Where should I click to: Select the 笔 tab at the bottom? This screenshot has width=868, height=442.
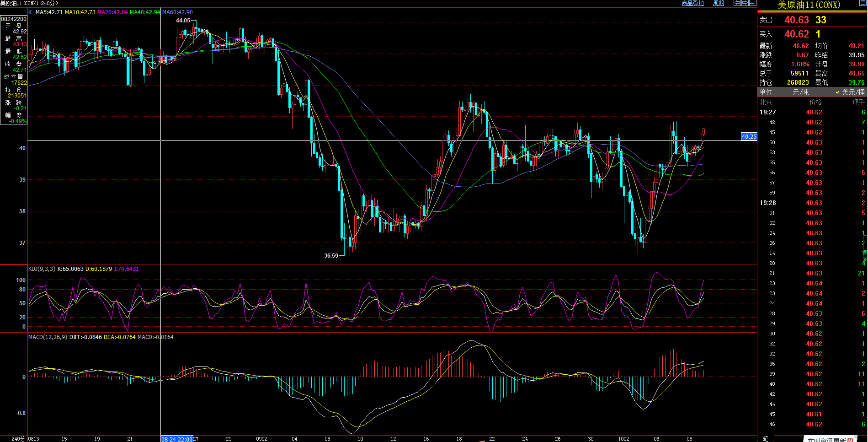click(765, 438)
